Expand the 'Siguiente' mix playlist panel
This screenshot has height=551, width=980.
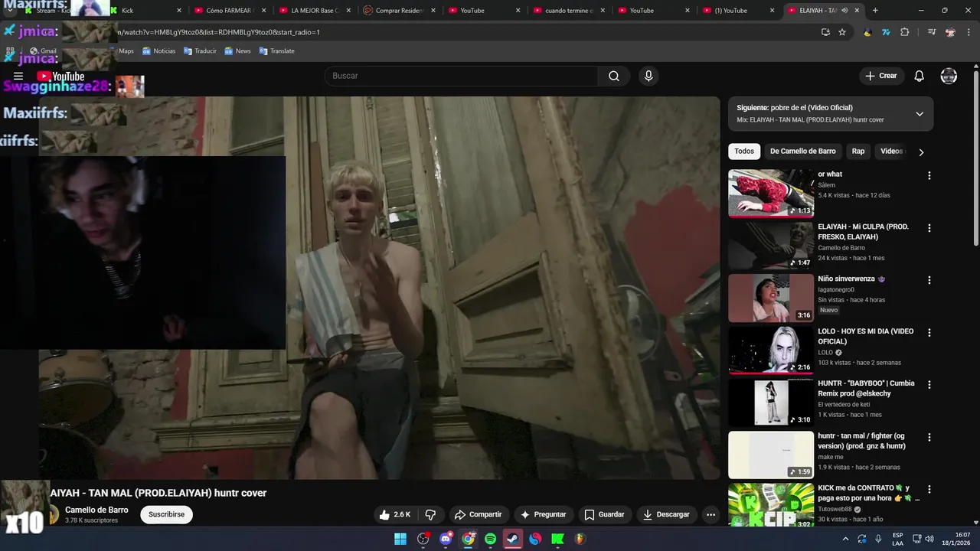[x=920, y=113]
